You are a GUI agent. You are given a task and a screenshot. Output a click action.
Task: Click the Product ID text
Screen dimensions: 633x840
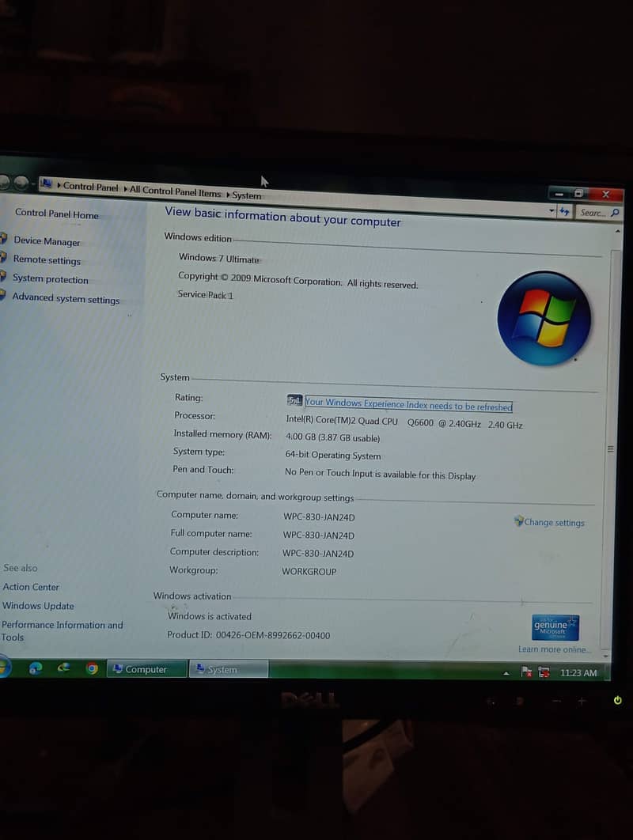[248, 635]
